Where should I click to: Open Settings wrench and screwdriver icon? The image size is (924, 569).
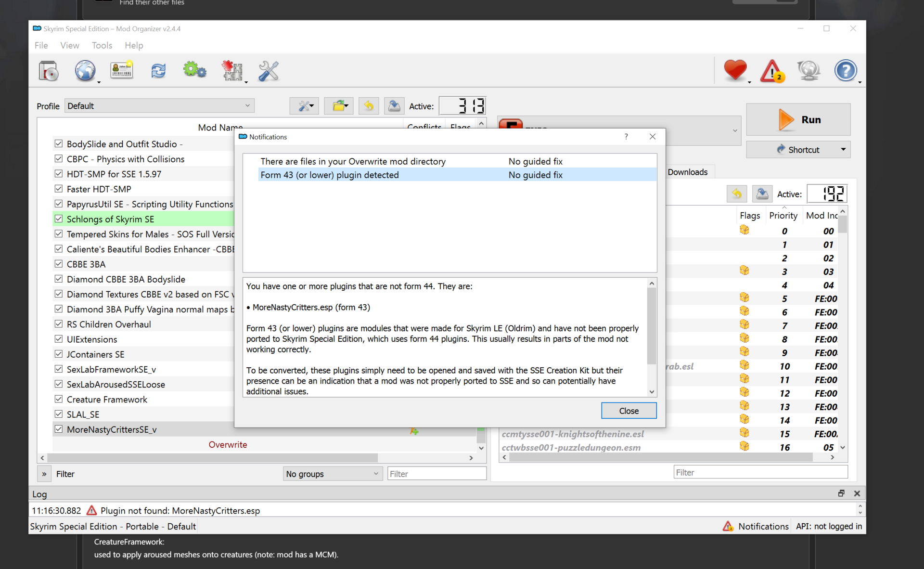click(269, 71)
